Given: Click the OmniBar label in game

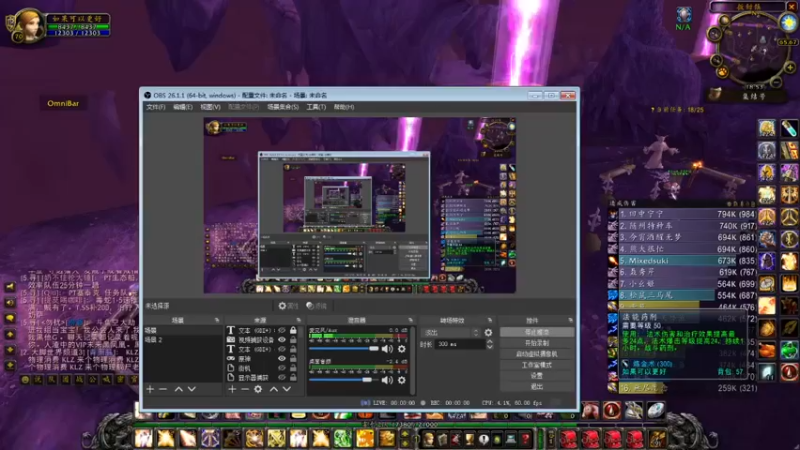Looking at the screenshot, I should point(63,104).
